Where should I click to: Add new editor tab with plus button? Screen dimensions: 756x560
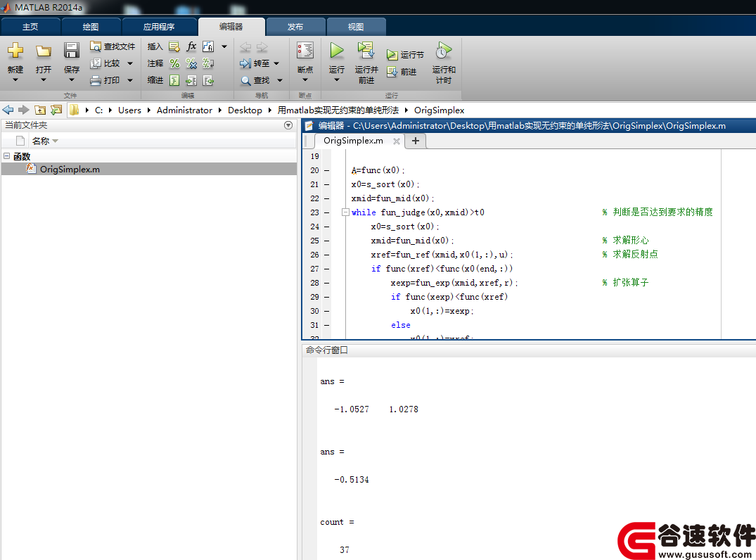coord(416,141)
